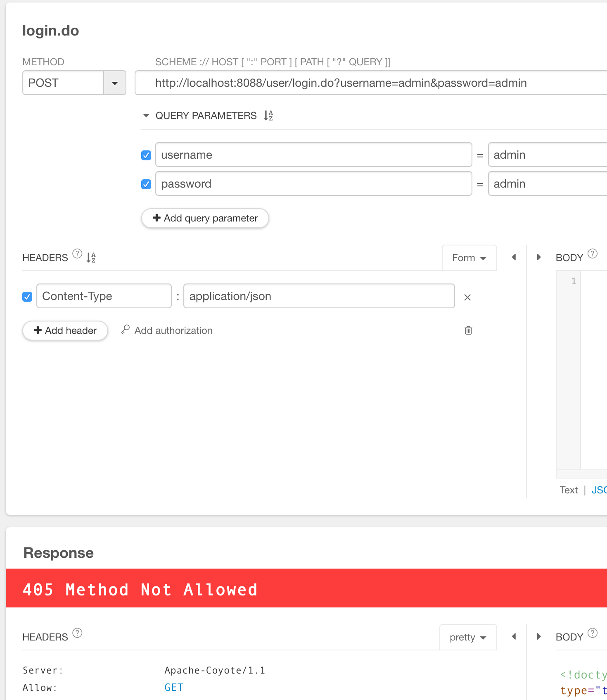Image resolution: width=607 pixels, height=700 pixels.
Task: Click the password parameter name field
Action: point(314,184)
